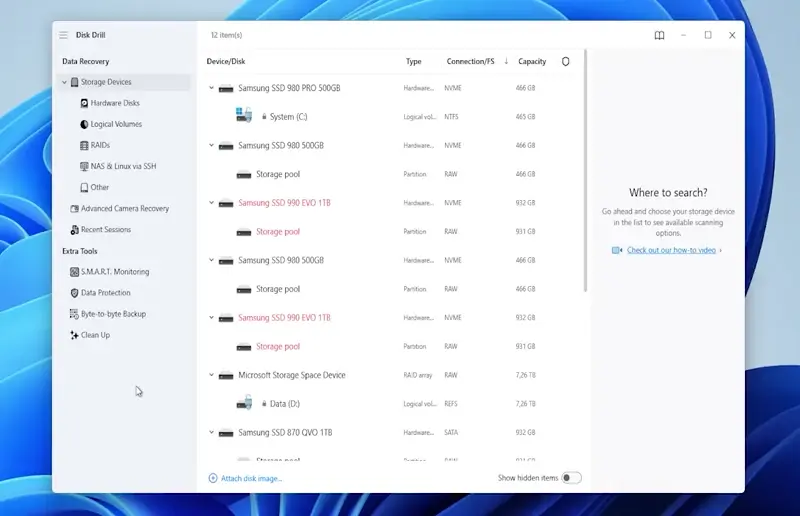
Task: Click the 12 item(s) count label
Action: 226,35
